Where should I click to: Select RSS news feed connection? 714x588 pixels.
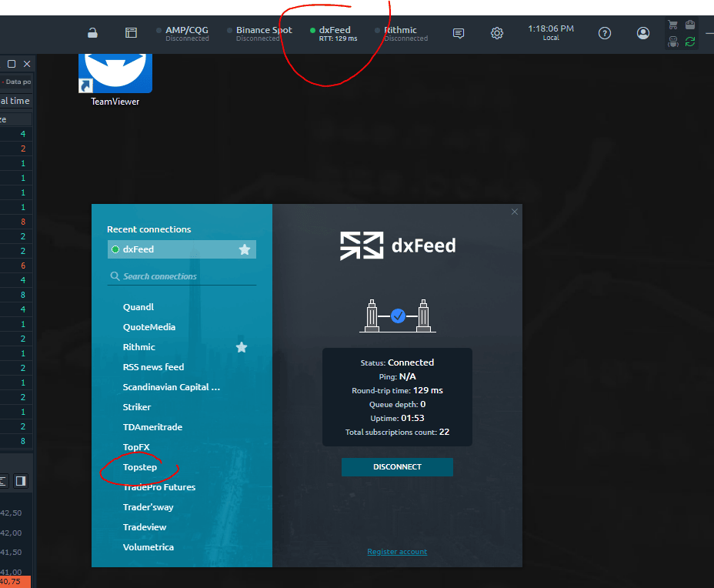[153, 367]
